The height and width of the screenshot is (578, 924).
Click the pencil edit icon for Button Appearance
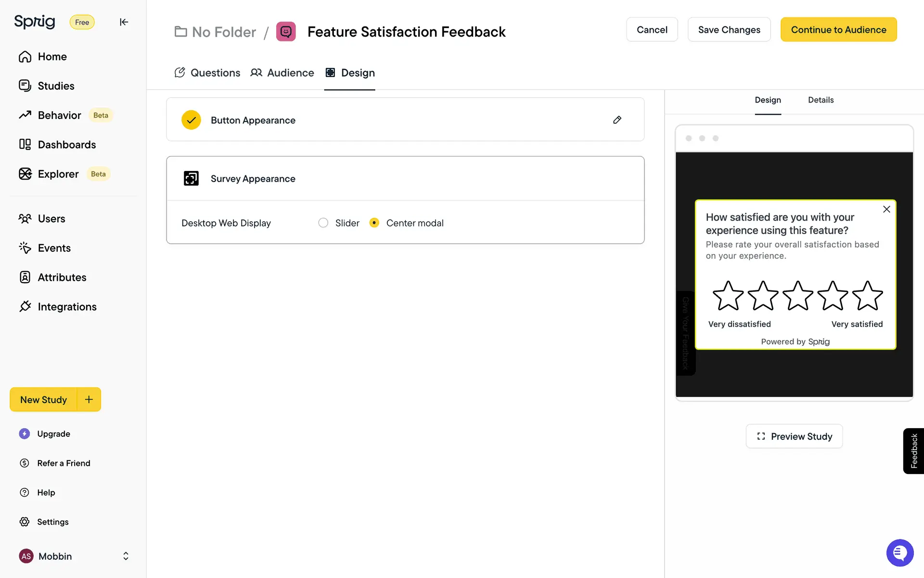(x=617, y=120)
